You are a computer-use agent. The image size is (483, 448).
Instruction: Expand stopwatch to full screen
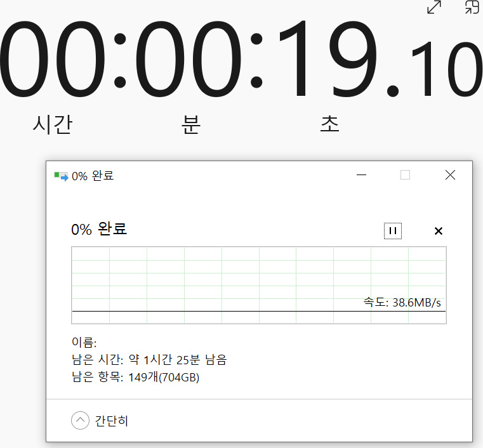434,7
